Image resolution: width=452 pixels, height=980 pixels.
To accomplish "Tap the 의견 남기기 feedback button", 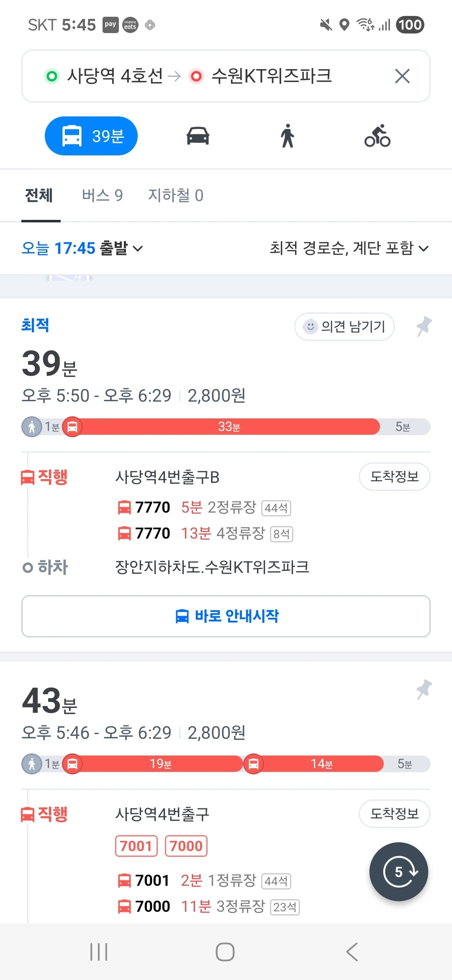I will (x=344, y=326).
